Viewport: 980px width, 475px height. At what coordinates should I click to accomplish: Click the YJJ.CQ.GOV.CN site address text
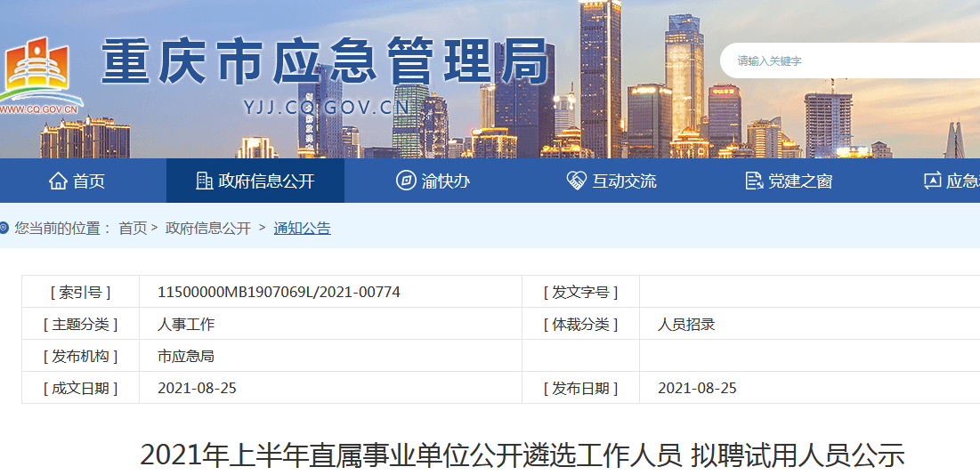click(x=327, y=108)
